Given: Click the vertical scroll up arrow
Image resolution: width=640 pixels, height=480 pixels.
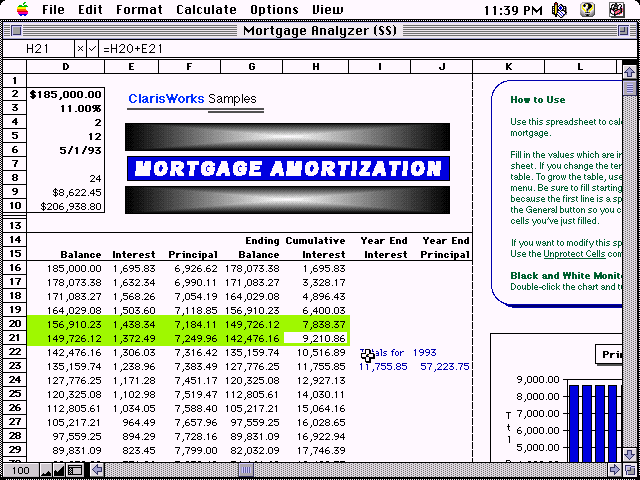Looking at the screenshot, I should (x=630, y=73).
